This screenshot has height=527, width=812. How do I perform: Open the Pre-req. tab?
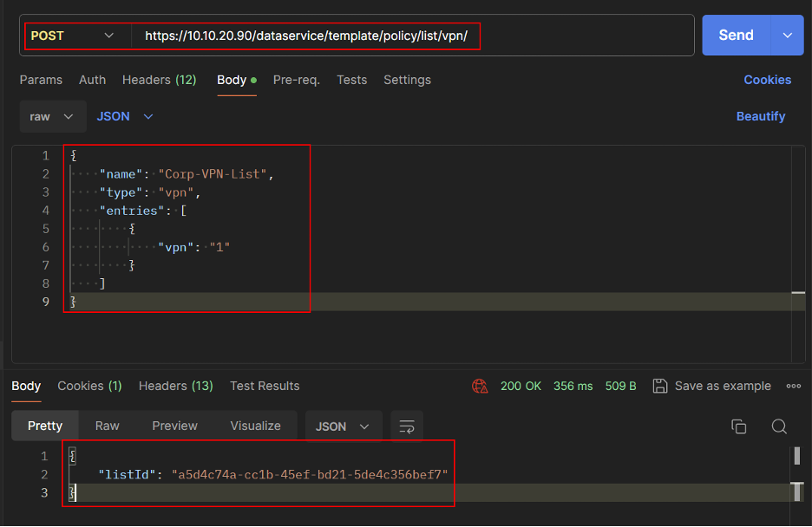click(296, 80)
